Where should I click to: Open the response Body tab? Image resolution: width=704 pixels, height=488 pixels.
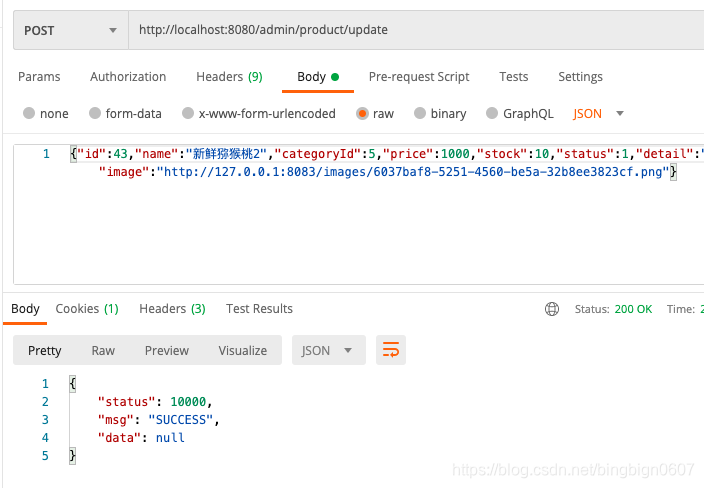coord(25,309)
